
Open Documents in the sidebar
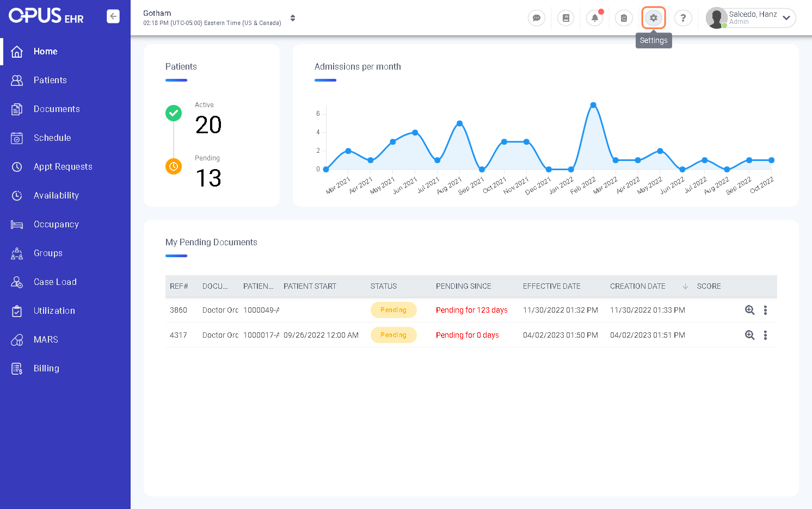click(x=57, y=109)
